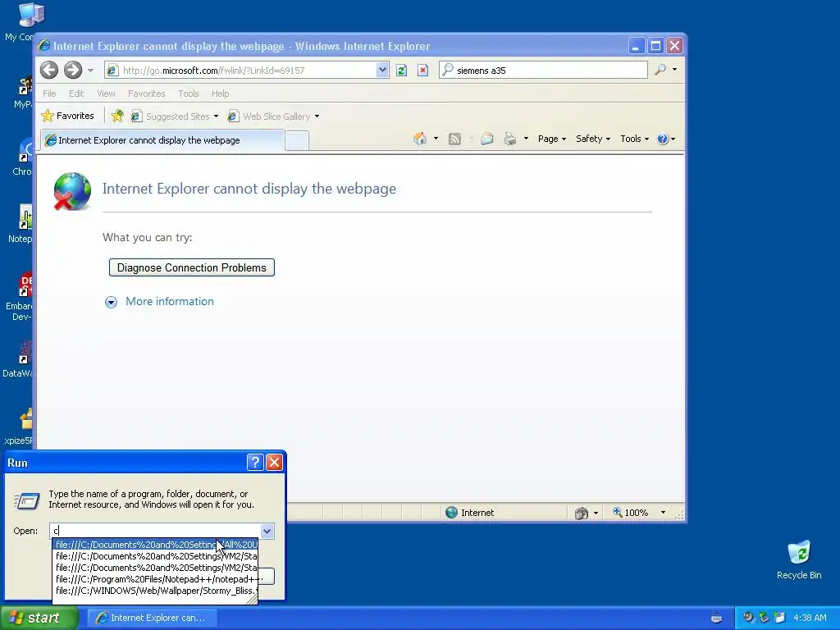Click the search box containing siemens a35
Viewport: 840px width, 630px height.
point(543,71)
